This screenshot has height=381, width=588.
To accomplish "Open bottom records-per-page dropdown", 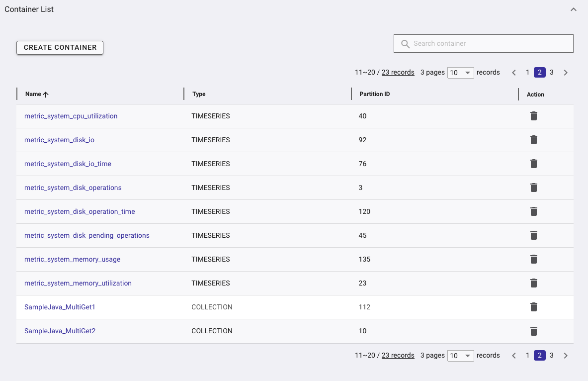I will click(460, 356).
